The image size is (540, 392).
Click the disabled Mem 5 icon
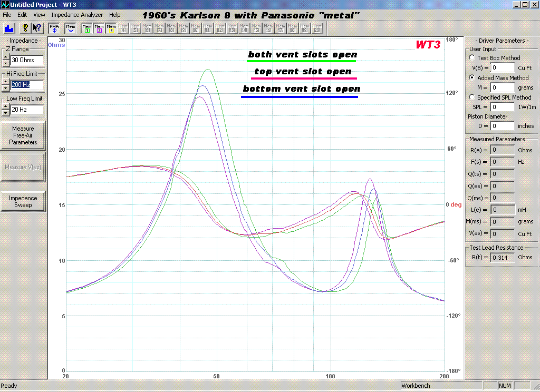[x=135, y=28]
